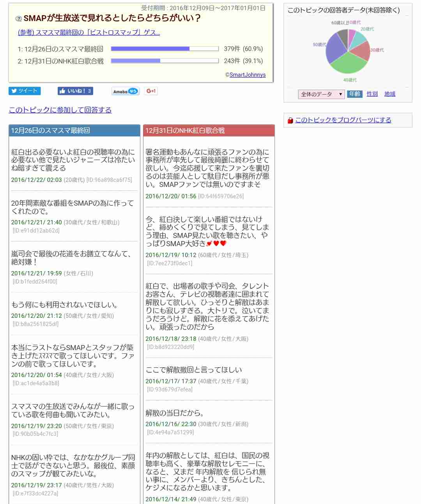Click the 受付期間 date range text
Screen dimensions: 421x504
[x=203, y=8]
